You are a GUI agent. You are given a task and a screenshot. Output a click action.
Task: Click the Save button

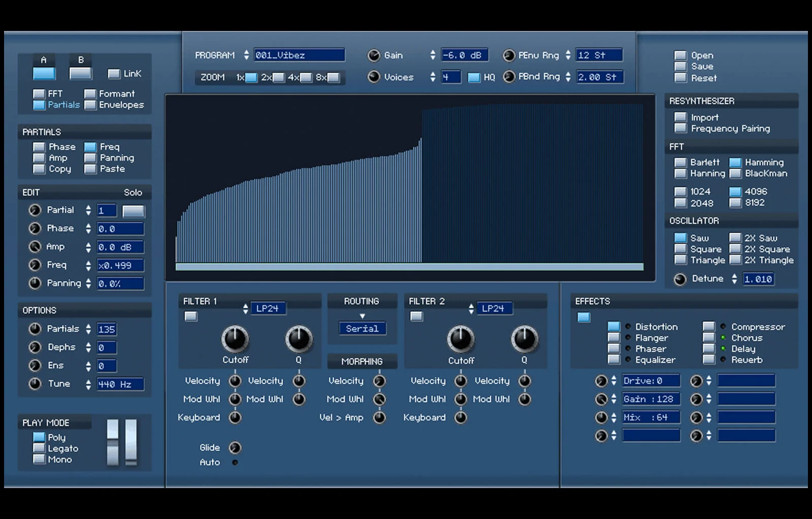[x=681, y=67]
